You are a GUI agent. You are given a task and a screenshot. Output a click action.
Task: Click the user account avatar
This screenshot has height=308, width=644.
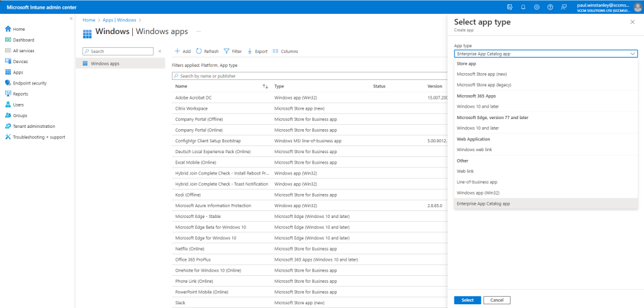click(637, 6)
